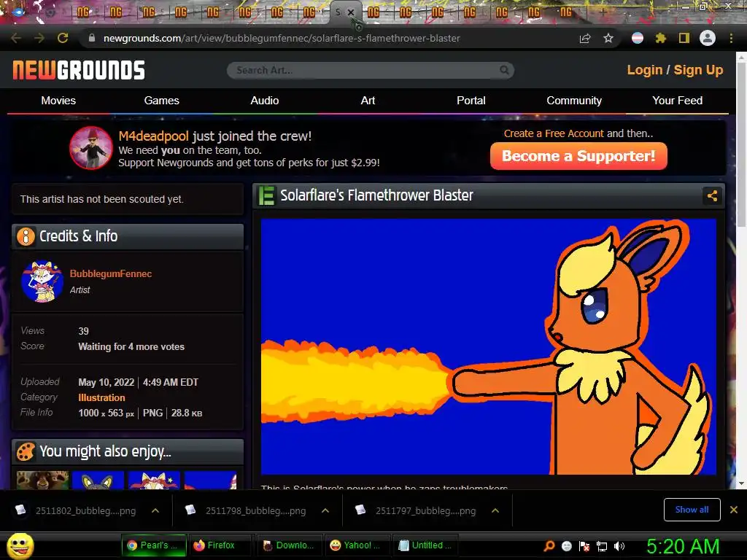The image size is (747, 560).
Task: Open M4deadpool's avatar
Action: tap(91, 148)
